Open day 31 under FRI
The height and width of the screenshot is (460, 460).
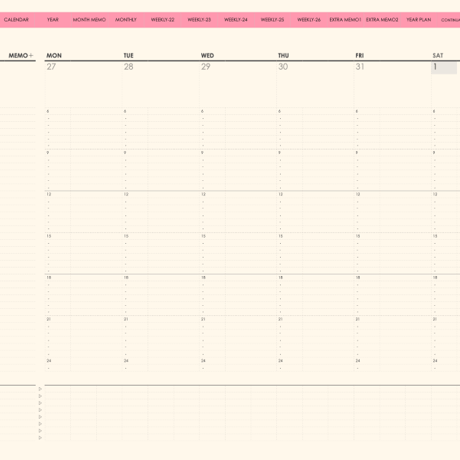point(360,67)
